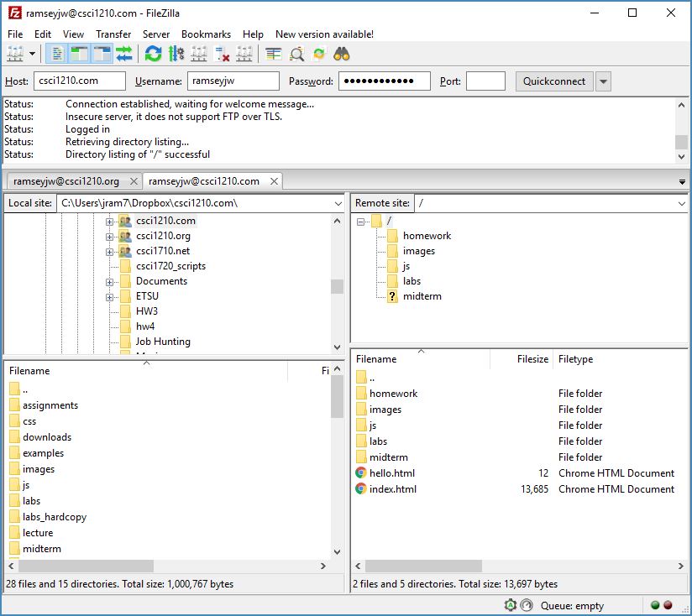692x616 pixels.
Task: Open the Local site path dropdown
Action: (x=338, y=203)
